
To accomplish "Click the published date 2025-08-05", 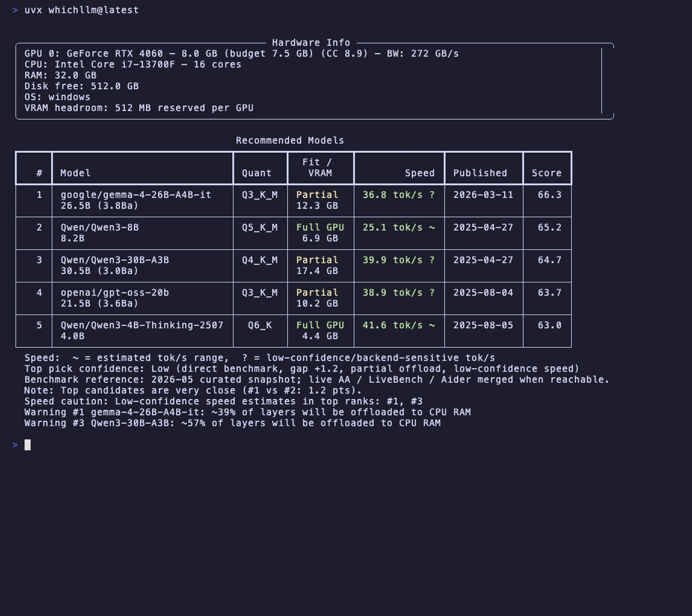I will click(483, 325).
